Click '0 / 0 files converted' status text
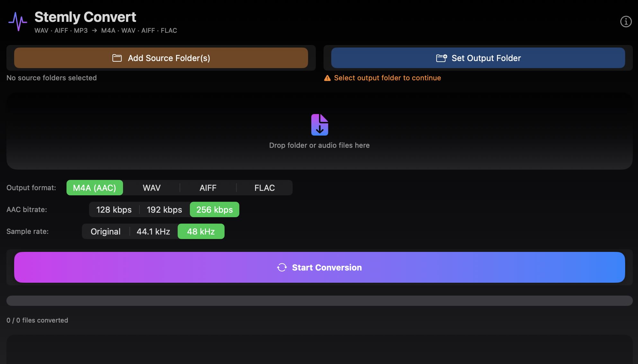Image resolution: width=638 pixels, height=364 pixels. click(37, 320)
